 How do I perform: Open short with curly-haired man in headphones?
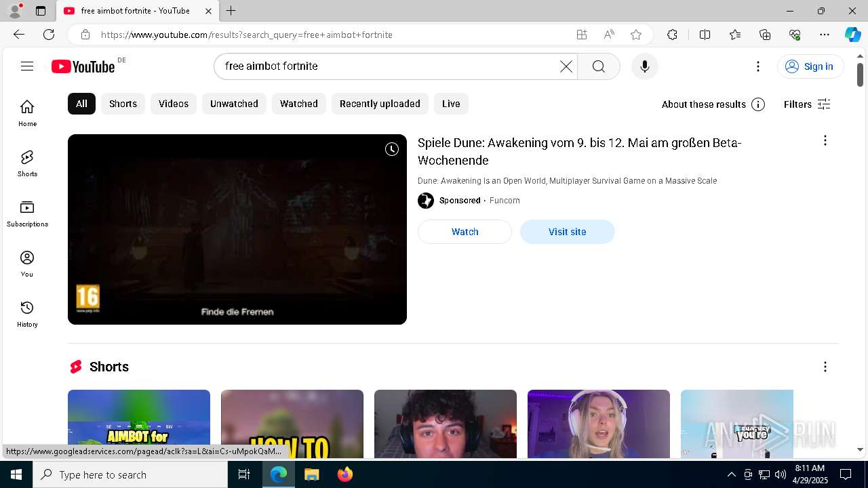point(446,424)
